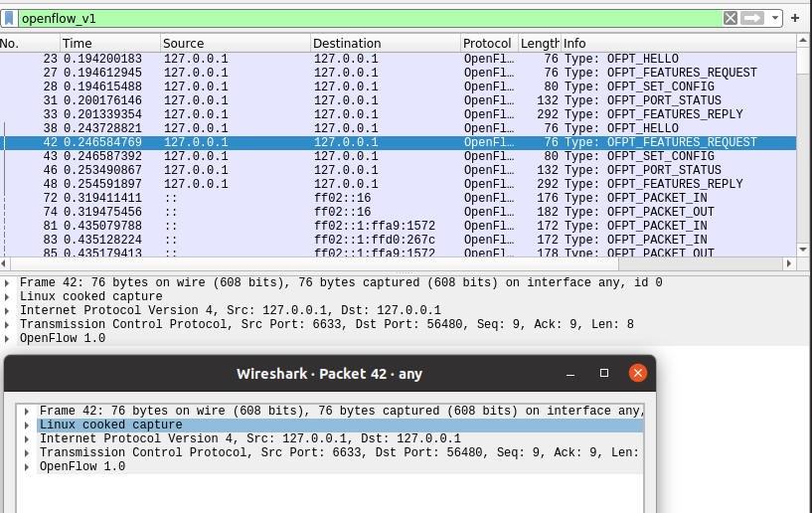
Task: Expand Transmission Control Protocol in main pane
Action: click(x=7, y=325)
